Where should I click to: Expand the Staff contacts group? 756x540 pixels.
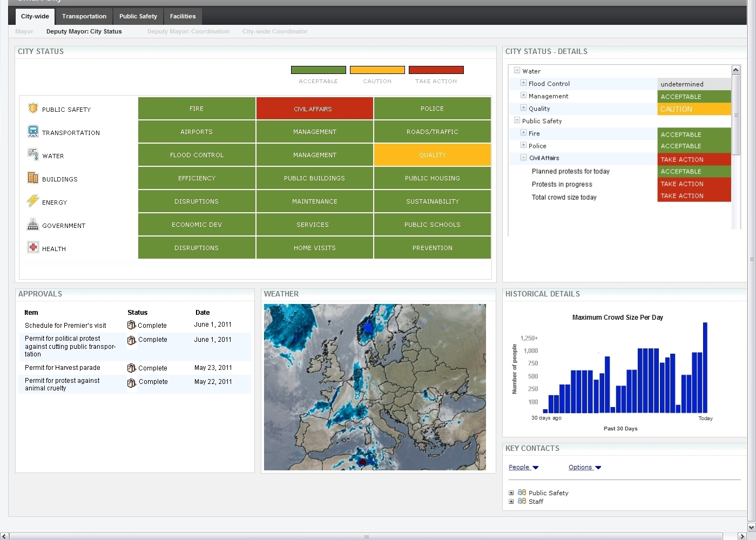tap(511, 502)
